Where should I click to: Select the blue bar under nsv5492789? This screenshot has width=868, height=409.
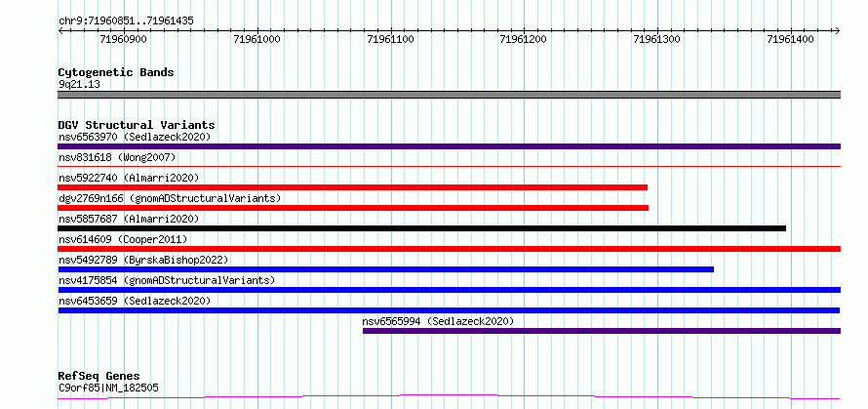tap(386, 269)
